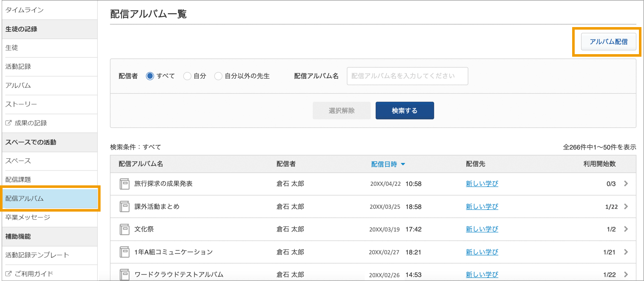644x281 pixels.
Task: Click the アルバム配信 button
Action: click(x=609, y=41)
